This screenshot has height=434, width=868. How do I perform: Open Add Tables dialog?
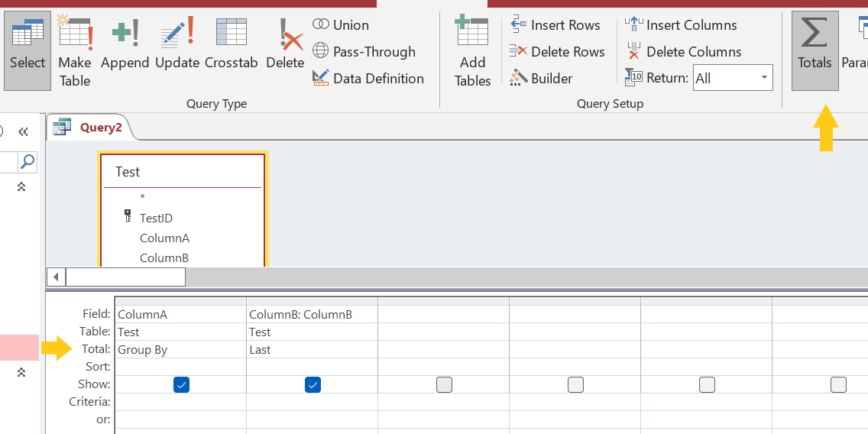pos(473,51)
